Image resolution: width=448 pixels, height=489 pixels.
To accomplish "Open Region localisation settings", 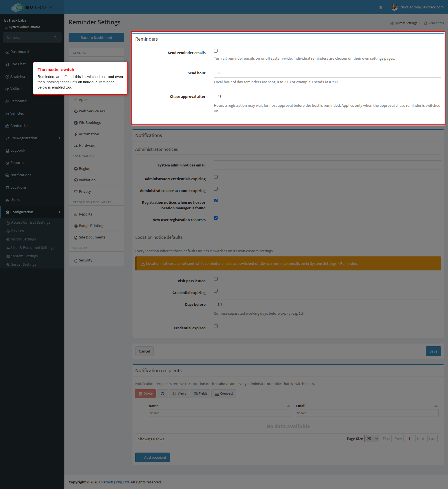I will coord(96,168).
